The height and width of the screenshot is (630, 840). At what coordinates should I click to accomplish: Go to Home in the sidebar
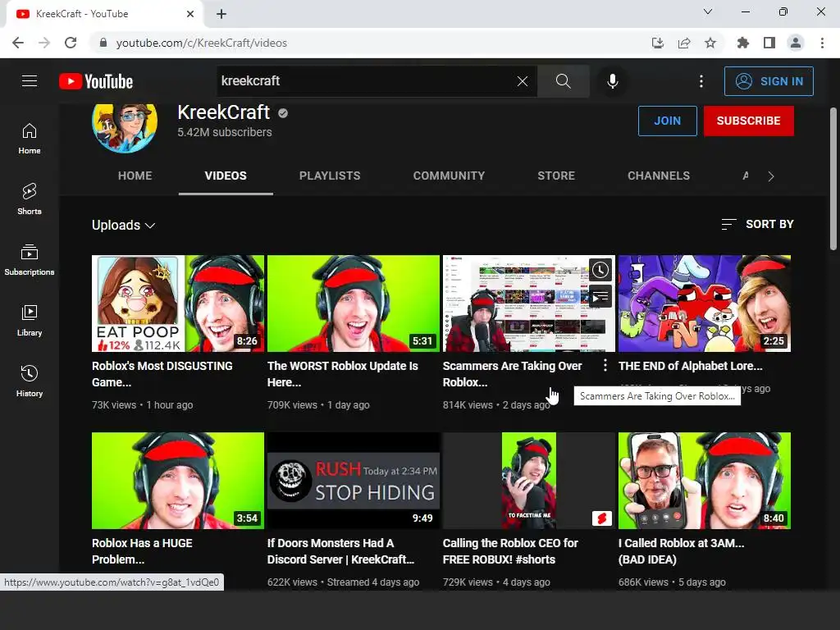30,138
